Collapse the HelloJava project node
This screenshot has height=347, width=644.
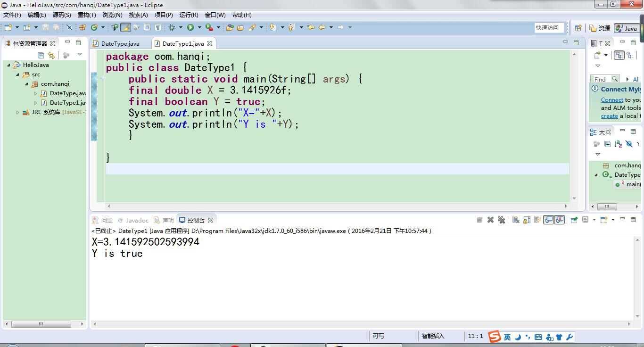(x=8, y=65)
